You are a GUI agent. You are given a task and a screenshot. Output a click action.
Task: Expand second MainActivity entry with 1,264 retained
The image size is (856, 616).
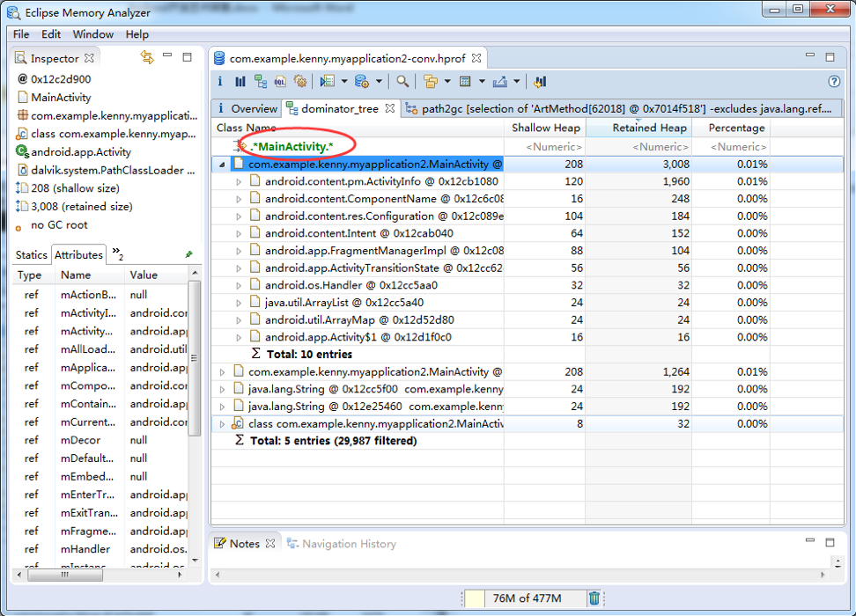222,372
